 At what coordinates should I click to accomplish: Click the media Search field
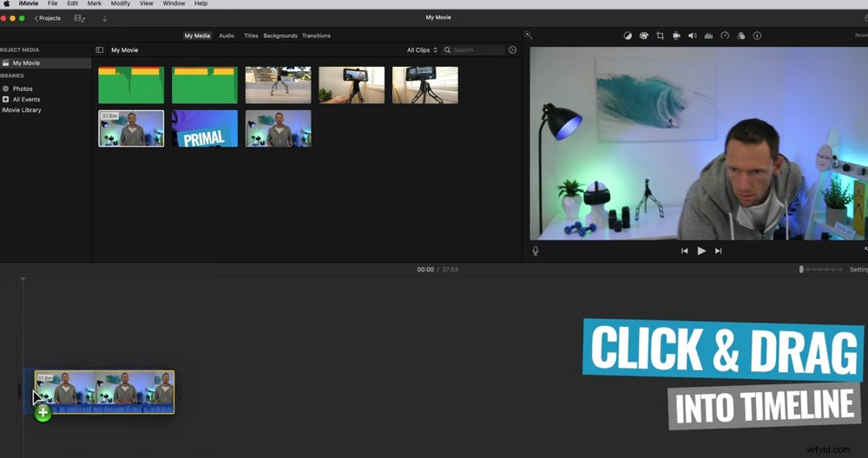click(473, 49)
